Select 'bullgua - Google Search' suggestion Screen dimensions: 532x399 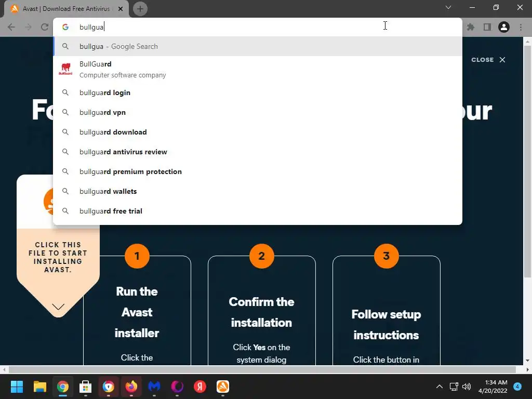coord(258,46)
